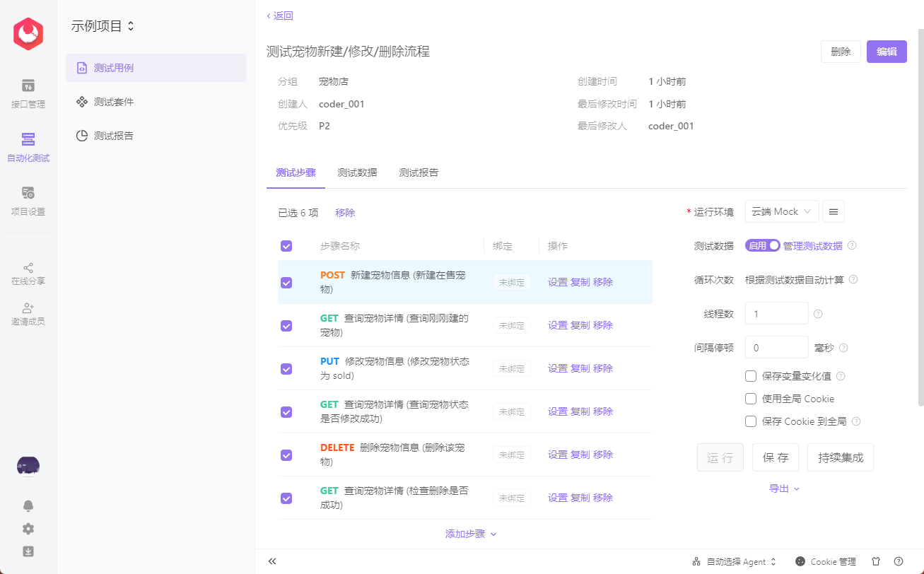This screenshot has height=574, width=924.
Task: Select the 自动化测试 sidebar icon
Action: tap(28, 148)
